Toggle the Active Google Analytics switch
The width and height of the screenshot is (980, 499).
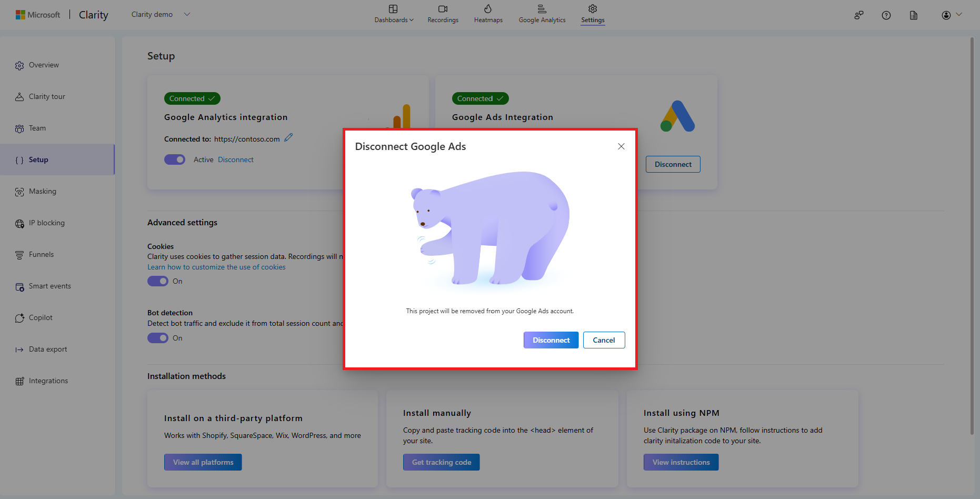pos(175,159)
